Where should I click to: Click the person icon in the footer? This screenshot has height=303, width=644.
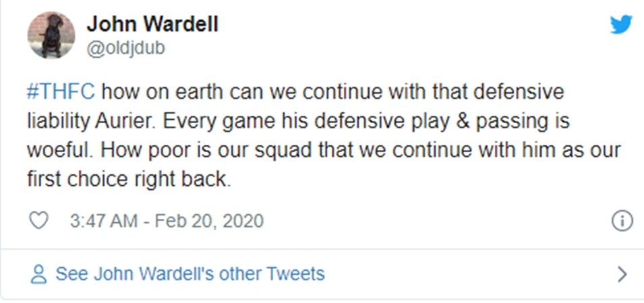pos(40,274)
